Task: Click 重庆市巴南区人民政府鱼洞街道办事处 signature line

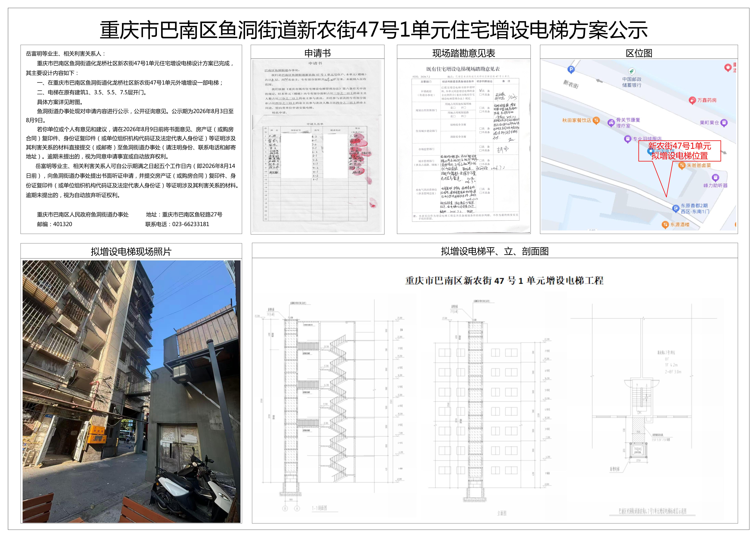Action: coord(83,215)
